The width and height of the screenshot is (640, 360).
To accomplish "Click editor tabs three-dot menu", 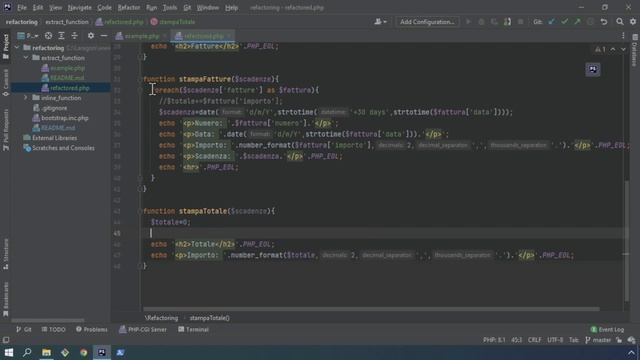I will (x=623, y=36).
